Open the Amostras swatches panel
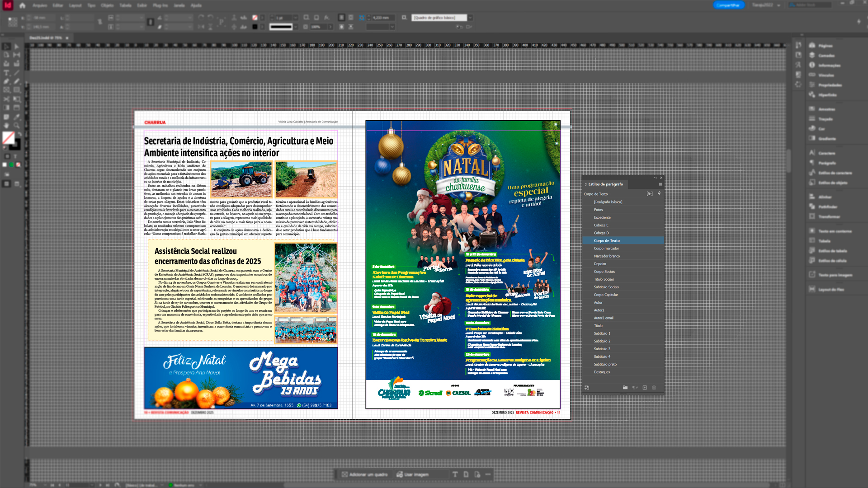 [826, 109]
